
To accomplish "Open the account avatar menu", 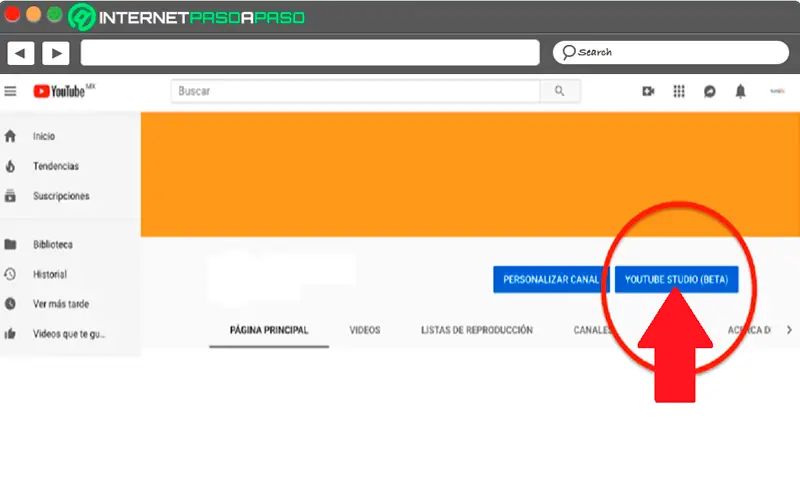I will click(x=778, y=91).
